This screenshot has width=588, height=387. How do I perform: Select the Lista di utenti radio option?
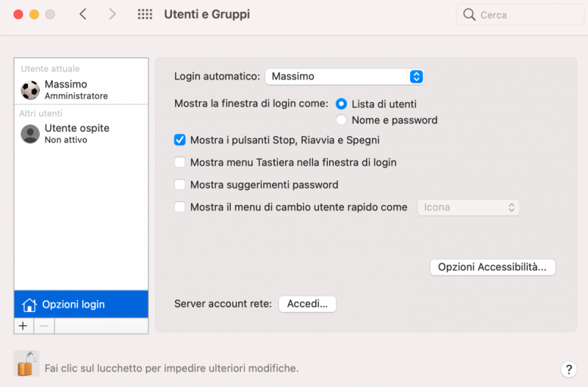click(x=341, y=104)
